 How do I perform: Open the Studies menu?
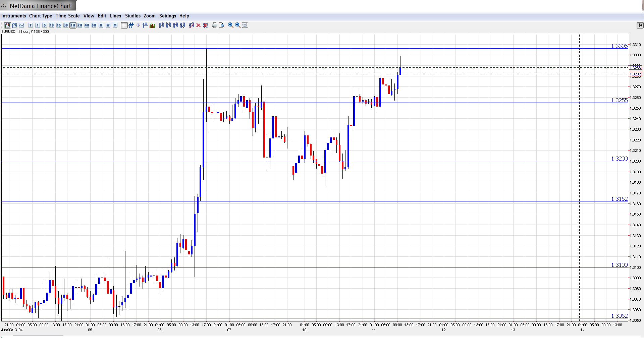coord(132,16)
